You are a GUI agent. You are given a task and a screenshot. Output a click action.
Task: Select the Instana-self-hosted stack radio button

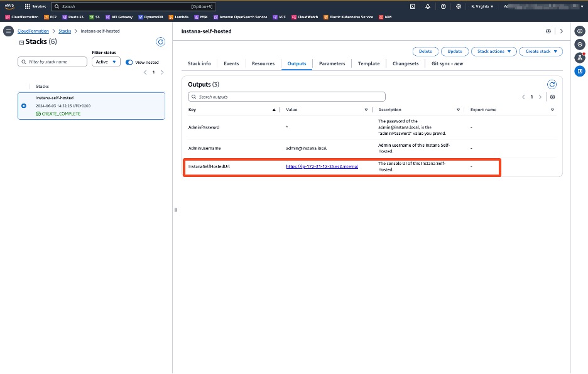pos(24,105)
